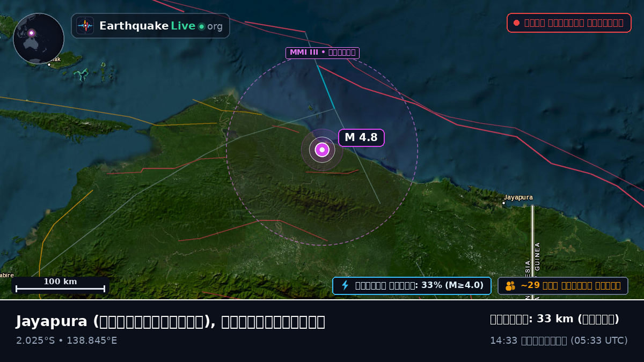Select the M 4.8 magnitude label

coord(361,138)
